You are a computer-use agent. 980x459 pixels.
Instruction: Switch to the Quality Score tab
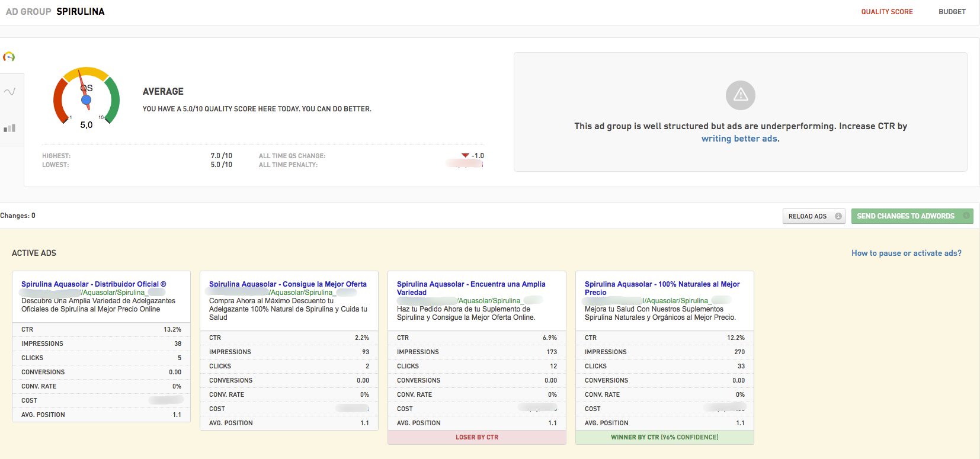(887, 12)
